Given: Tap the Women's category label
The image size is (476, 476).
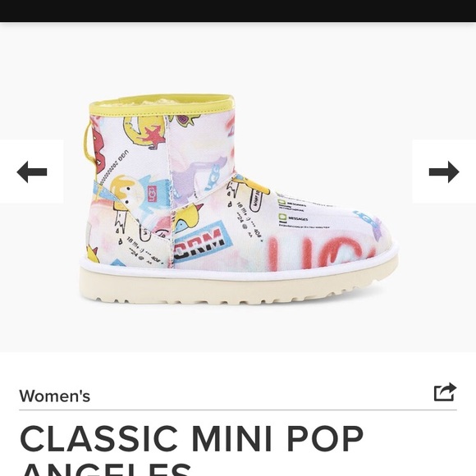Looking at the screenshot, I should click(55, 396).
